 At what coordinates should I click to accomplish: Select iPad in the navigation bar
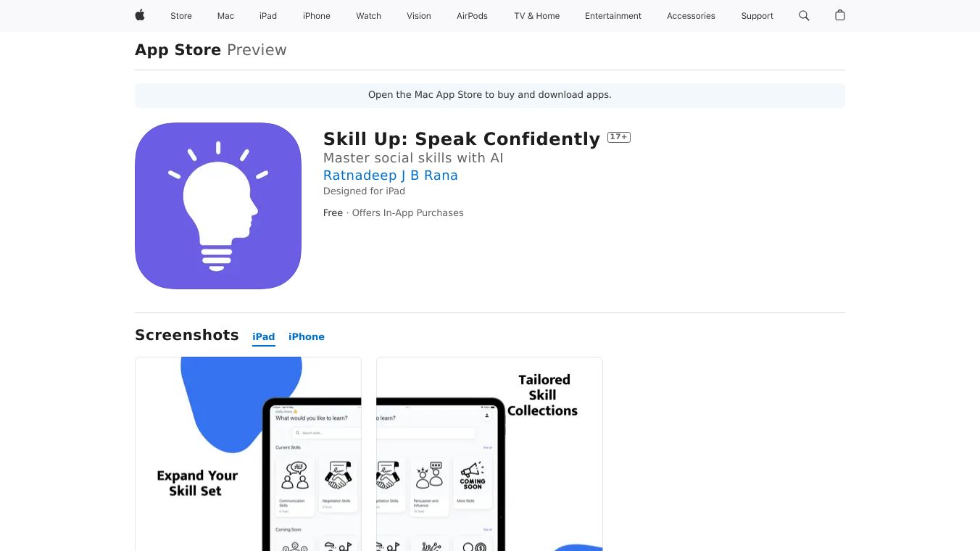coord(268,16)
